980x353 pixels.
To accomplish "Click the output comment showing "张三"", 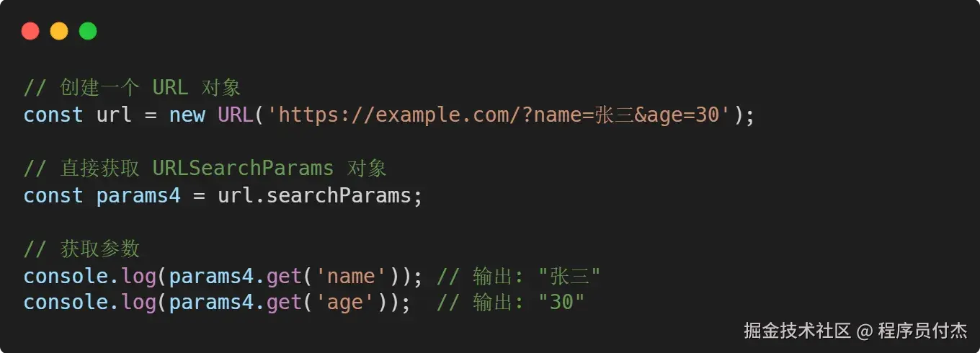I will point(519,276).
